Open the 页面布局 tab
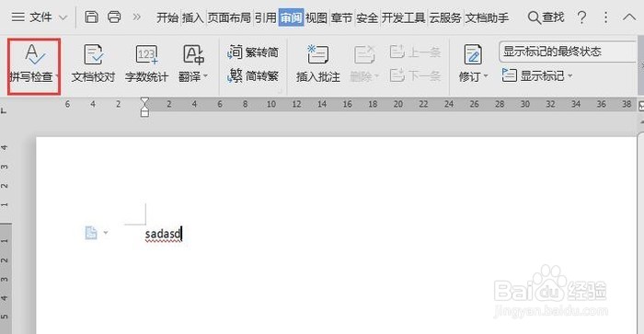 pyautogui.click(x=229, y=17)
